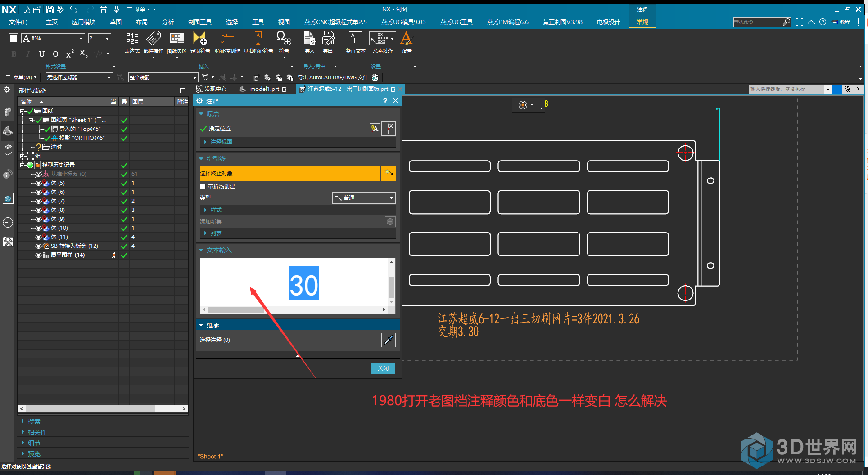Click the 关闭 button
The height and width of the screenshot is (475, 868).
[383, 368]
